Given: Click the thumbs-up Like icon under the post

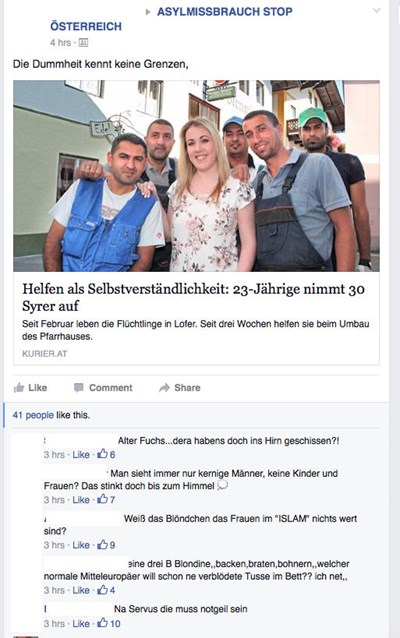Looking at the screenshot, I should click(19, 387).
